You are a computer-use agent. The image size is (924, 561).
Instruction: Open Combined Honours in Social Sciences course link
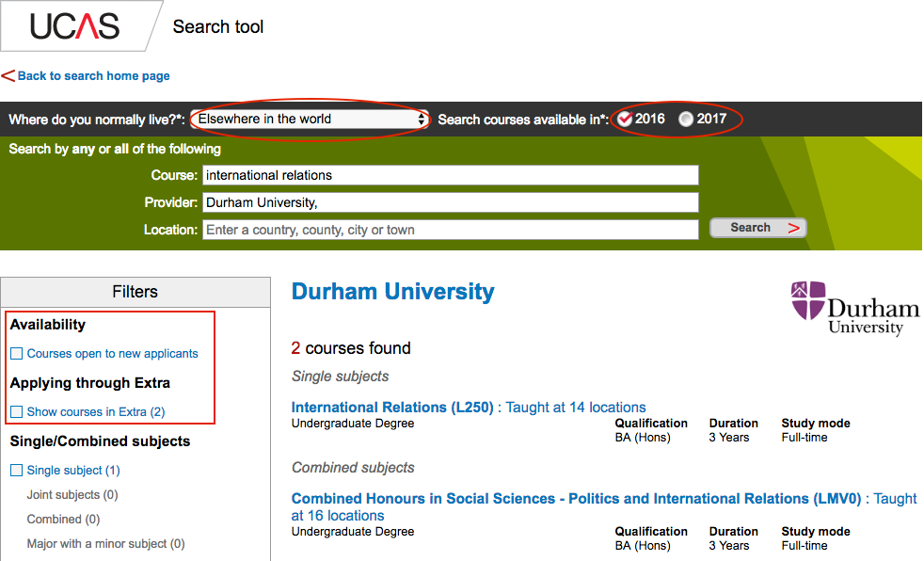click(604, 506)
